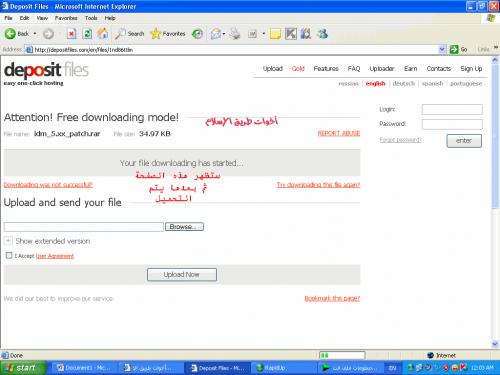The height and width of the screenshot is (375, 500).
Task: Click the Print icon in toolbar
Action: [x=235, y=34]
